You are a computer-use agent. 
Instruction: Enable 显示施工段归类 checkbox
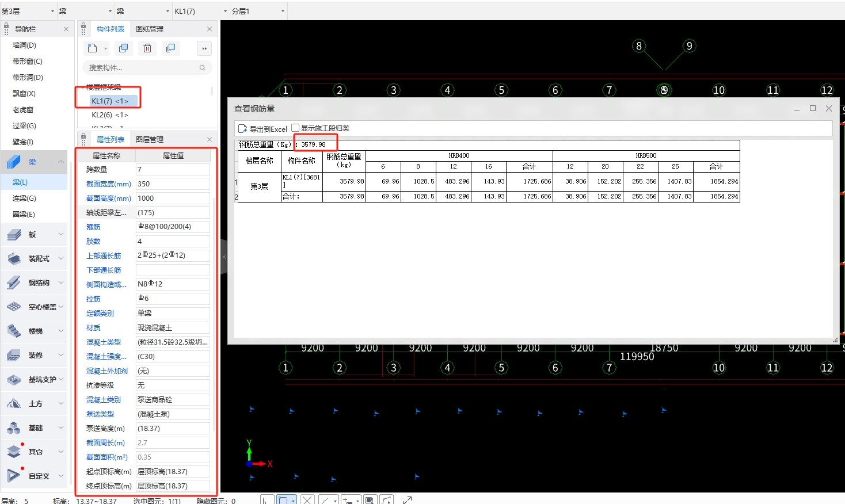coord(295,128)
